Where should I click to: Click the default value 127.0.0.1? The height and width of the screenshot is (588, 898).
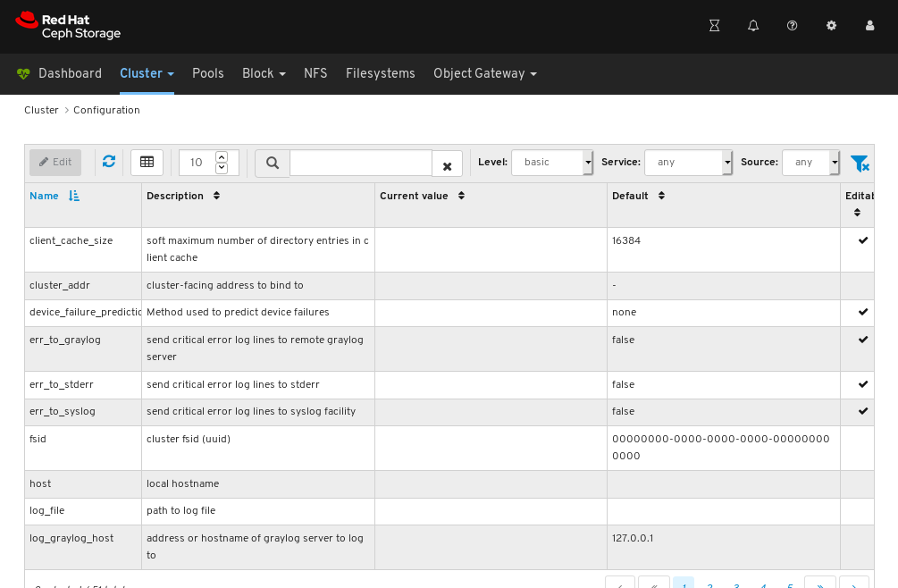(x=633, y=538)
